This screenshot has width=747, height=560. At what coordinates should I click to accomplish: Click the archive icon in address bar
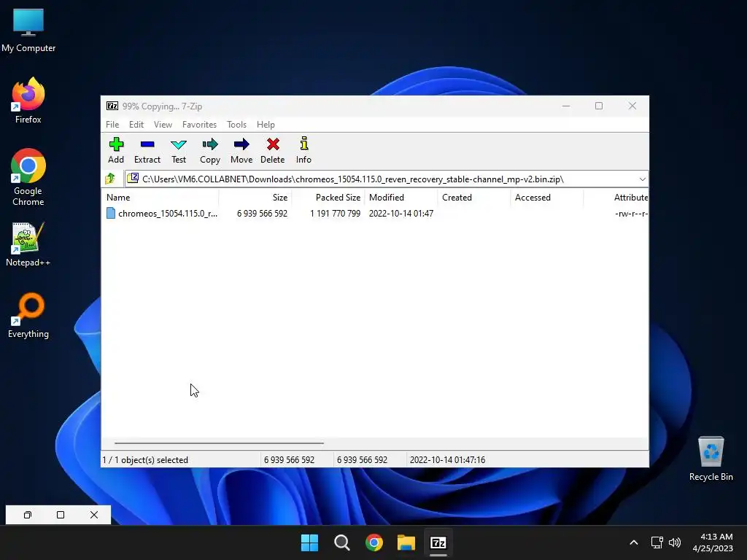133,178
